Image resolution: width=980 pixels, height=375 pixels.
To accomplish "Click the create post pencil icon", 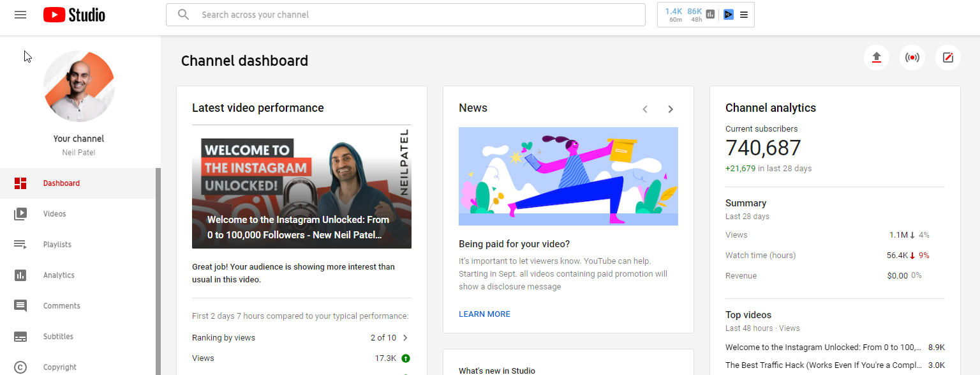I will [947, 57].
